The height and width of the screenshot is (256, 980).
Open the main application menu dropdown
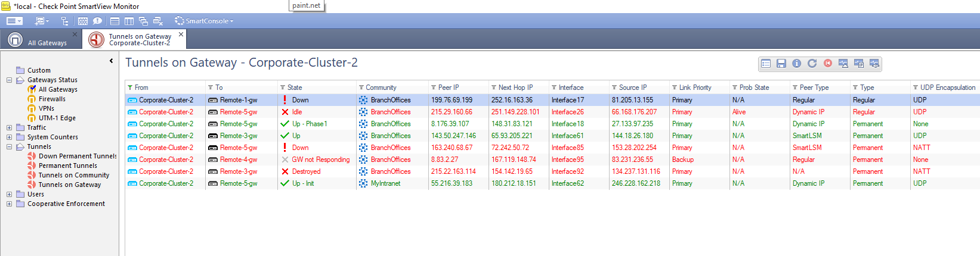[14, 21]
